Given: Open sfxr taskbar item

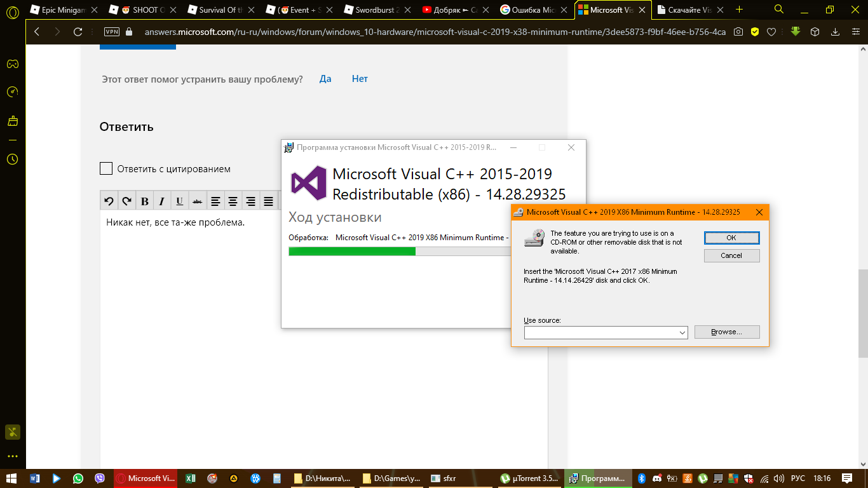Looking at the screenshot, I should [459, 478].
